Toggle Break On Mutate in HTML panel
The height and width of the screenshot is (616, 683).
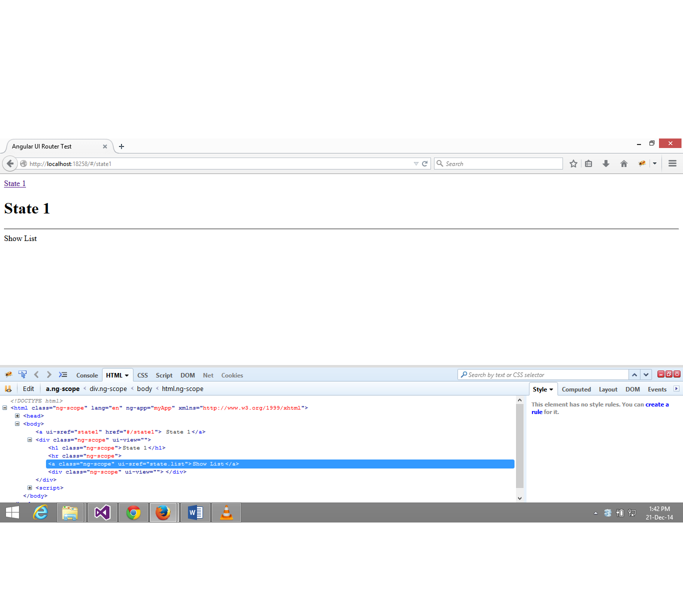pyautogui.click(x=8, y=388)
